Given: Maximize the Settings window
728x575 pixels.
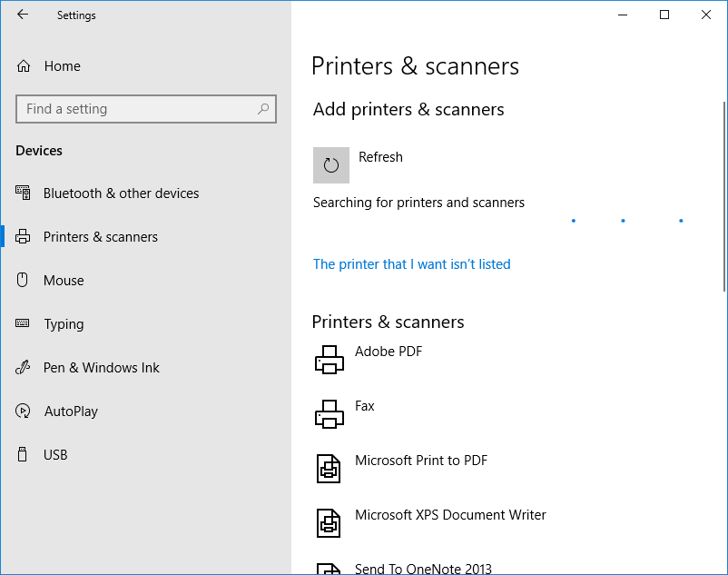Looking at the screenshot, I should [664, 15].
